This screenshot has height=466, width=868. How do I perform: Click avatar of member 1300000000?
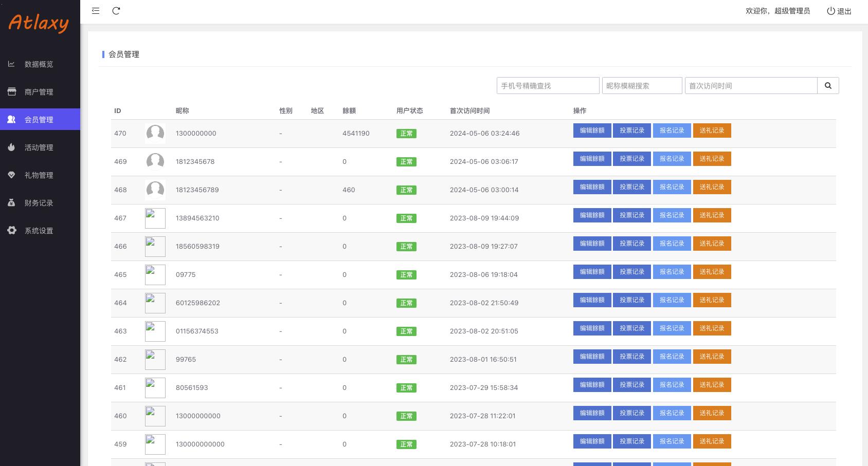(155, 134)
